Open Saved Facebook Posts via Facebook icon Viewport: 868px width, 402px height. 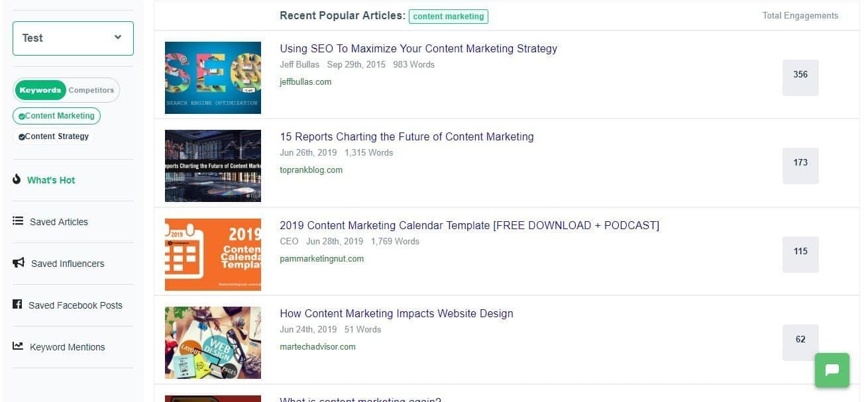tap(19, 305)
